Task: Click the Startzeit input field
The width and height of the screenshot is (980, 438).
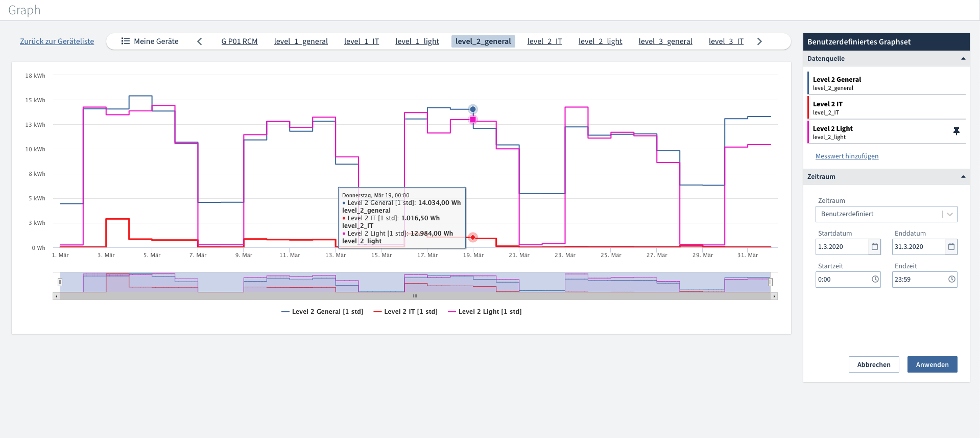Action: click(x=843, y=280)
